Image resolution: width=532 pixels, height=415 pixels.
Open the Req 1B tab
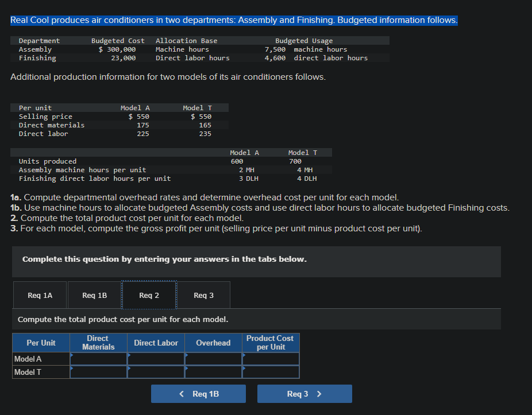click(95, 295)
